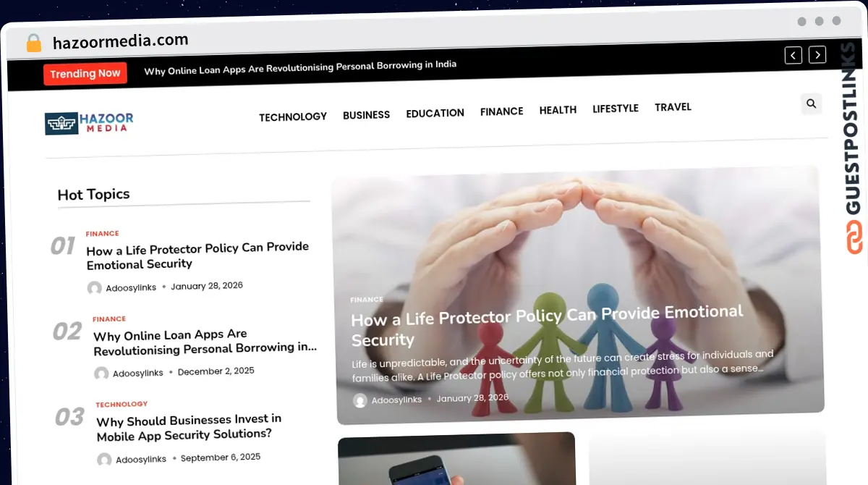Go to the Education section
Viewport: 868px width, 485px height.
click(435, 113)
